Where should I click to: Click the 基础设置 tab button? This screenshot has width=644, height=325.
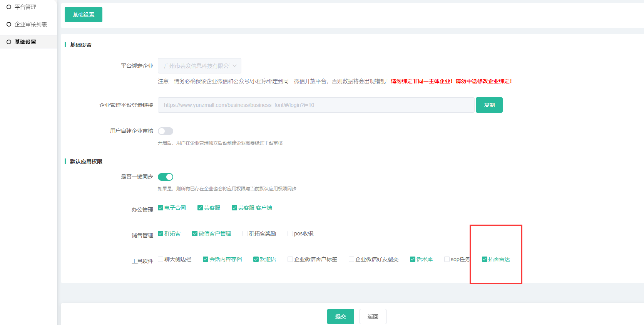tap(84, 15)
